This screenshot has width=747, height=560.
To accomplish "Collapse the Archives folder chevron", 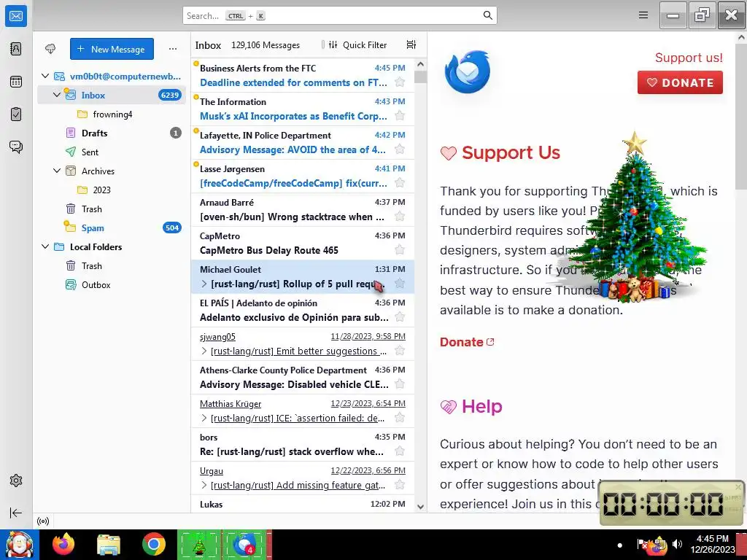I will (x=57, y=171).
